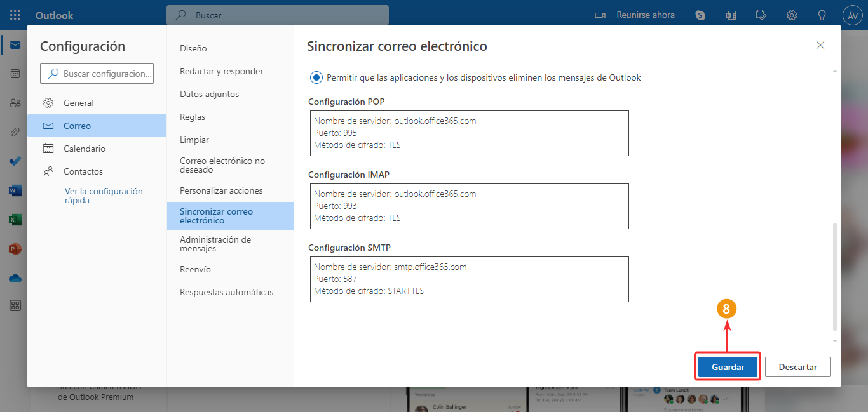868x412 pixels.
Task: Click the 'Configuración IMAP' heading
Action: [x=348, y=175]
